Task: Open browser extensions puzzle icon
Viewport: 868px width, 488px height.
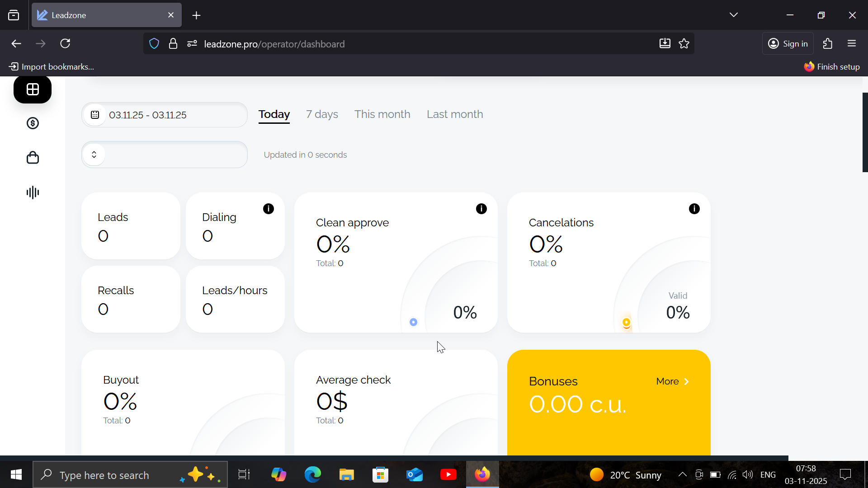Action: (828, 44)
